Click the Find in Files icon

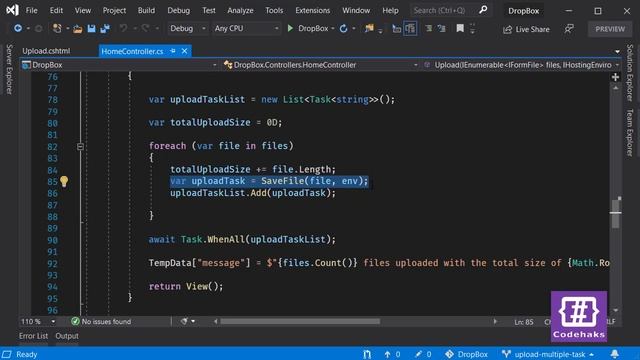click(x=369, y=28)
